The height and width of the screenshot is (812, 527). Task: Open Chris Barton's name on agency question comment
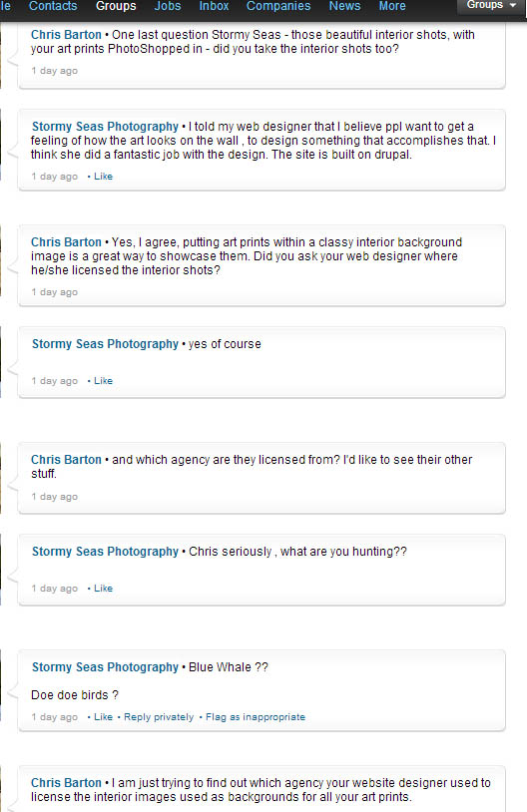coord(66,460)
